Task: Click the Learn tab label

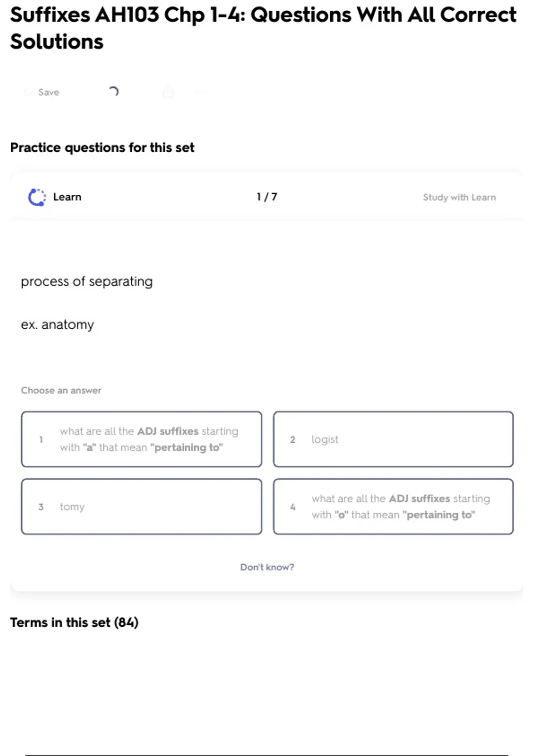Action: coord(67,197)
